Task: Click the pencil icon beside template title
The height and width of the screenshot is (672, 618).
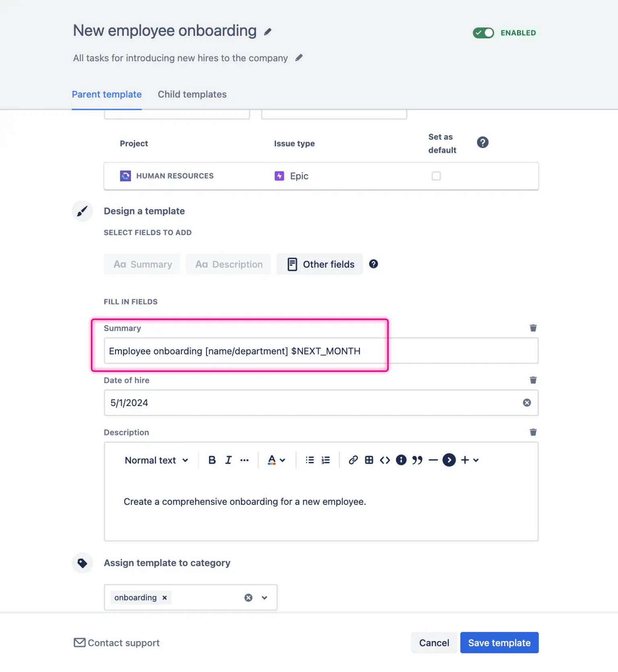Action: pos(268,32)
